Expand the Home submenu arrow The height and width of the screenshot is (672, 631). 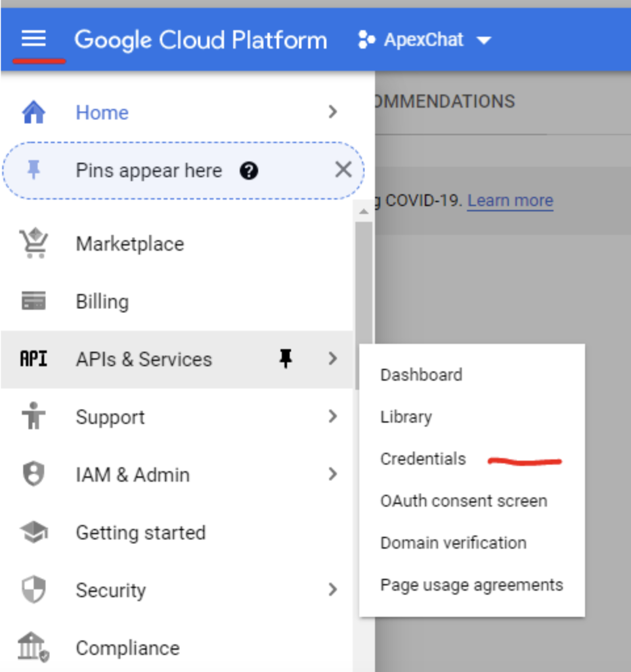(333, 112)
